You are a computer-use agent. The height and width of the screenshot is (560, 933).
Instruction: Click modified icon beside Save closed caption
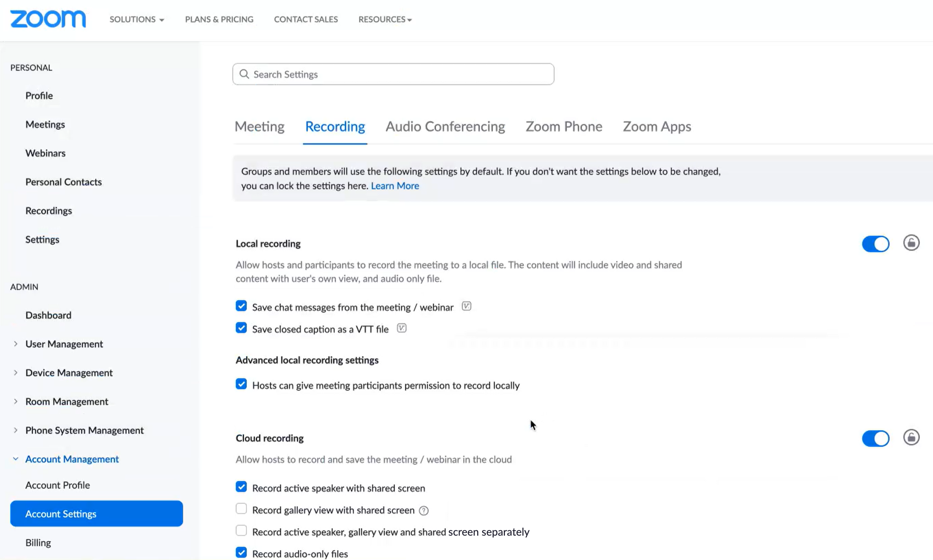(x=401, y=328)
